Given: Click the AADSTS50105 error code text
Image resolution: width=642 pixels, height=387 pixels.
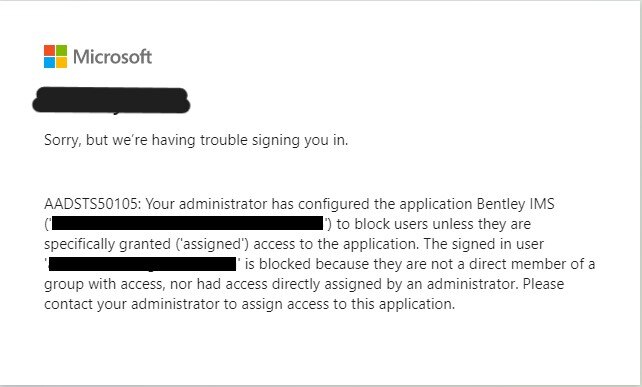Looking at the screenshot, I should (x=92, y=204).
